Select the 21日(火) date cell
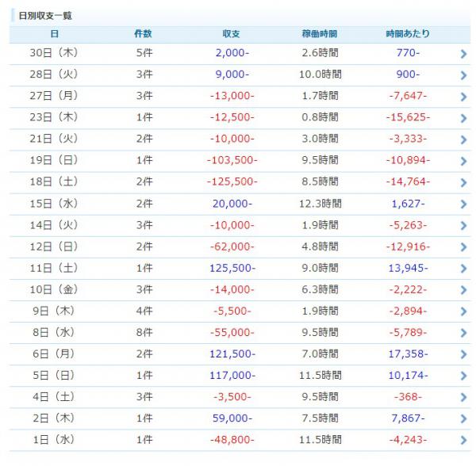 pos(54,139)
